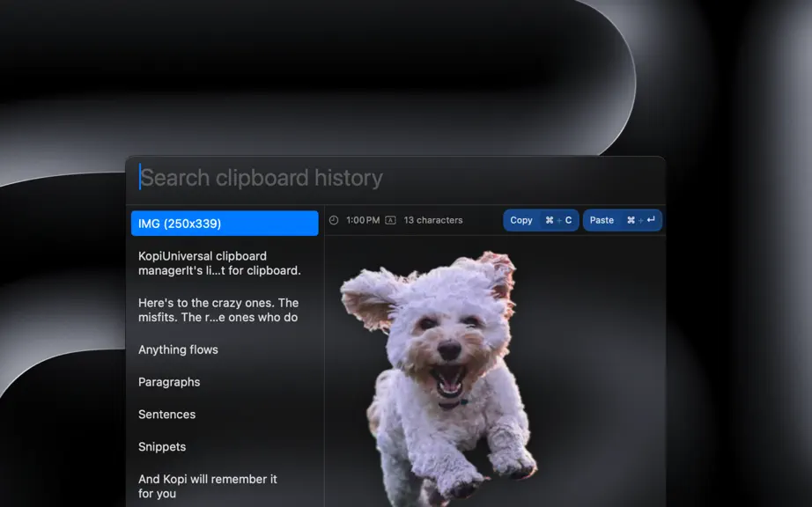Image resolution: width=812 pixels, height=507 pixels.
Task: Select the IMG (250x339) clipboard entry
Action: coord(225,224)
